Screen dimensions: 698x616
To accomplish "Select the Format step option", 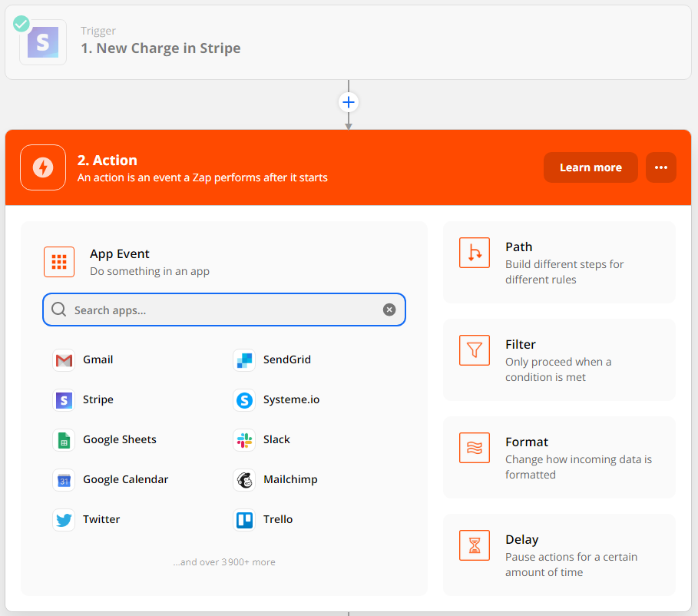I will point(559,458).
